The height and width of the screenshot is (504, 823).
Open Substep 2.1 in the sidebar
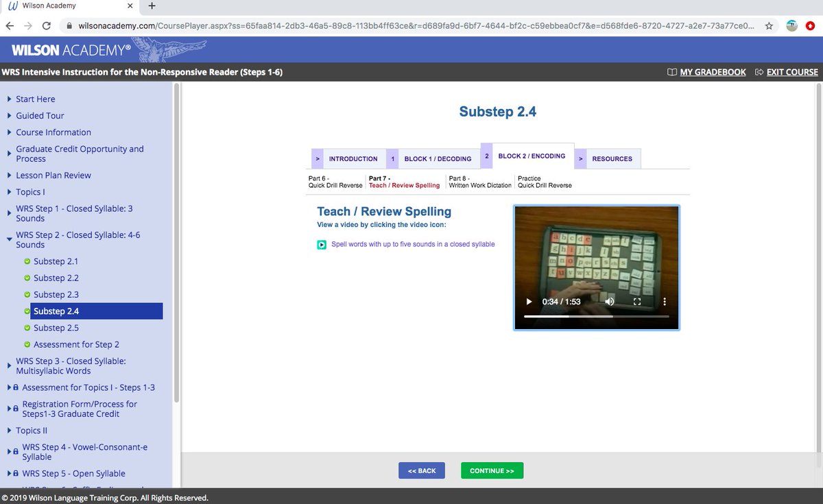(56, 261)
